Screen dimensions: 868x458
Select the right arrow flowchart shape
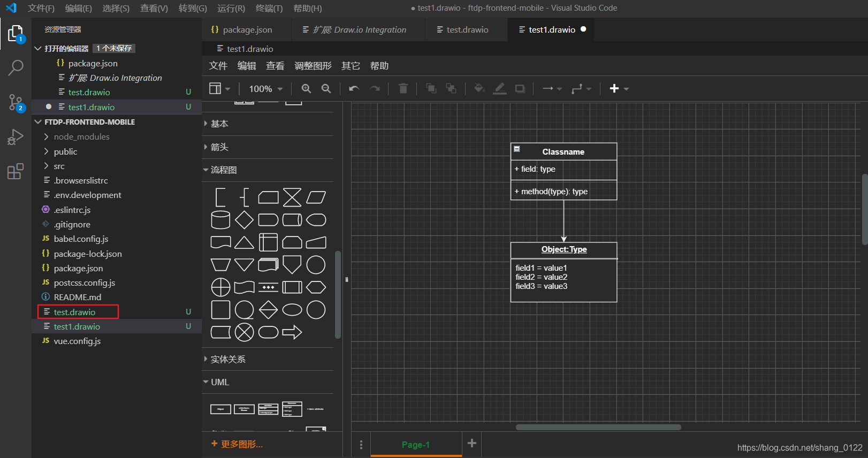pos(292,332)
